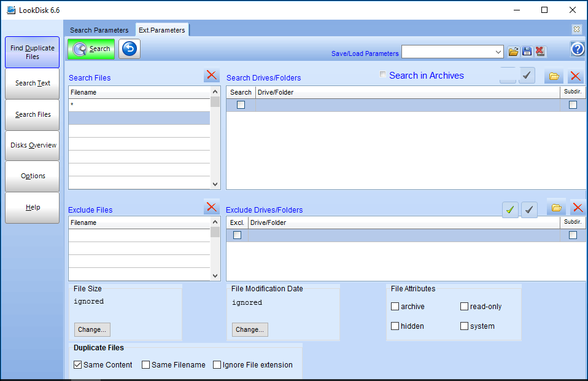
Task: Click first empty row in Exclude Files list
Action: pos(139,235)
